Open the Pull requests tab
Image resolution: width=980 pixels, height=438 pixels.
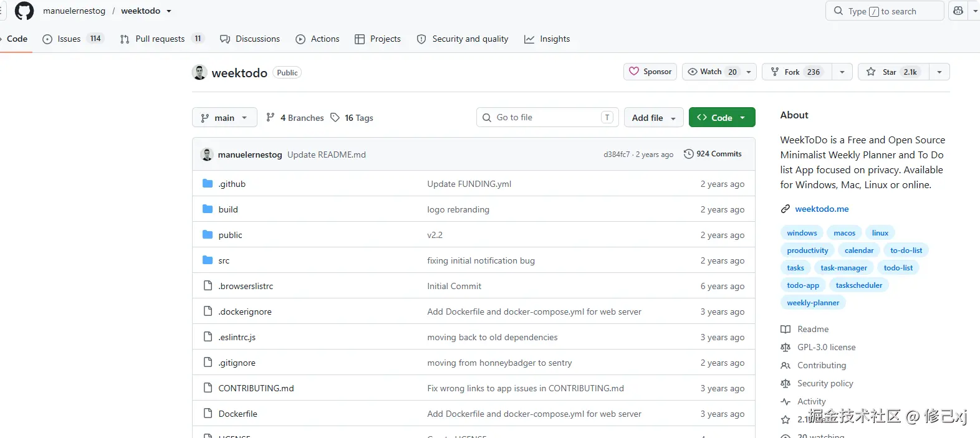162,39
